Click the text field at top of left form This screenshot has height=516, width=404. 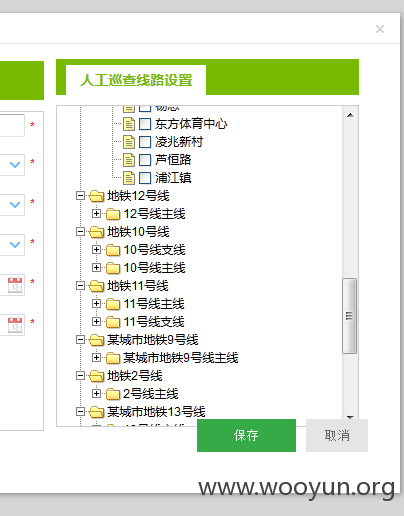[12, 125]
